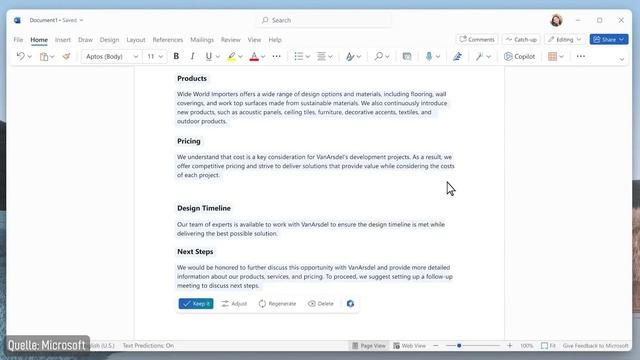Toggle Text Predictions: On status
640x360 pixels.
point(148,345)
